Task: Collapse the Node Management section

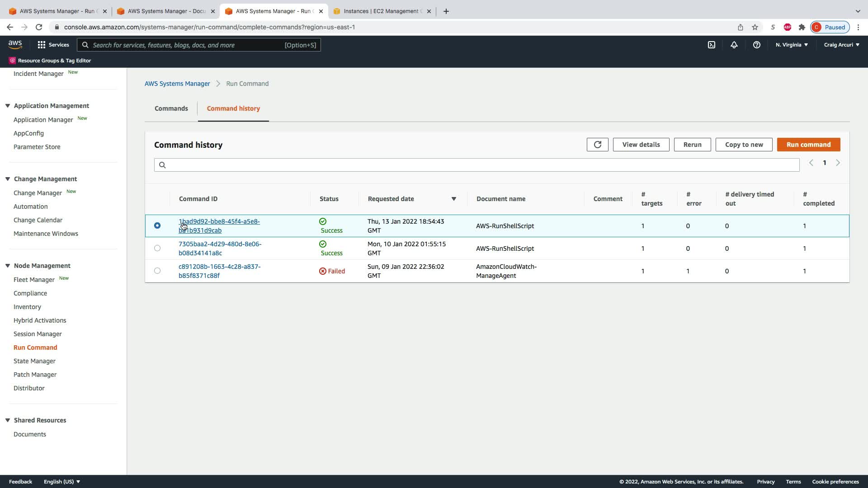Action: point(8,266)
